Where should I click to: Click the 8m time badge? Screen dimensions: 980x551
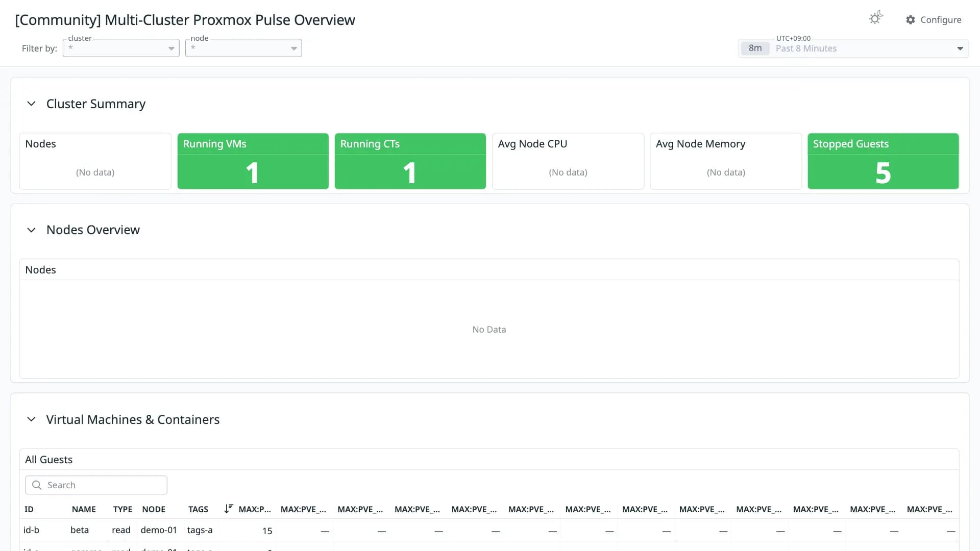[x=755, y=48]
